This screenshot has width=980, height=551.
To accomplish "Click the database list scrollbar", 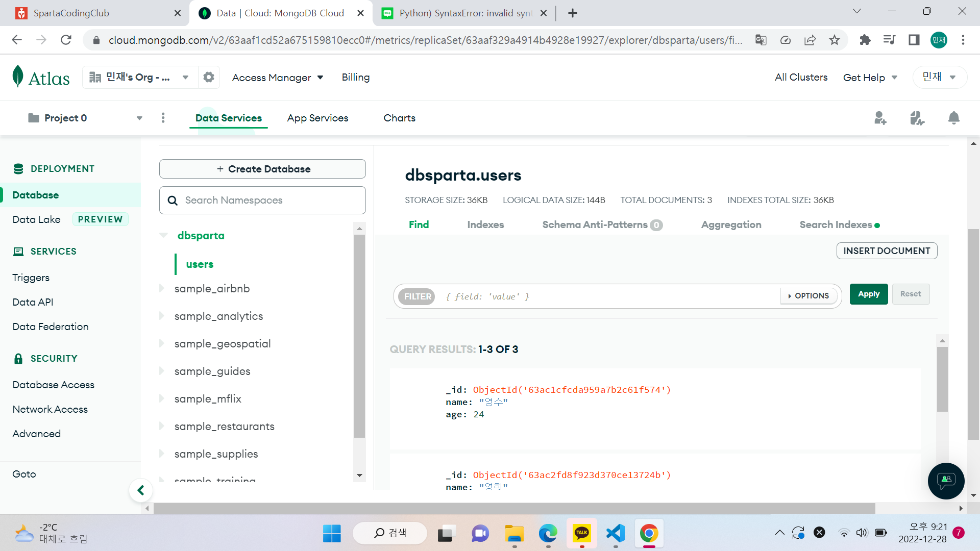I will (x=360, y=337).
